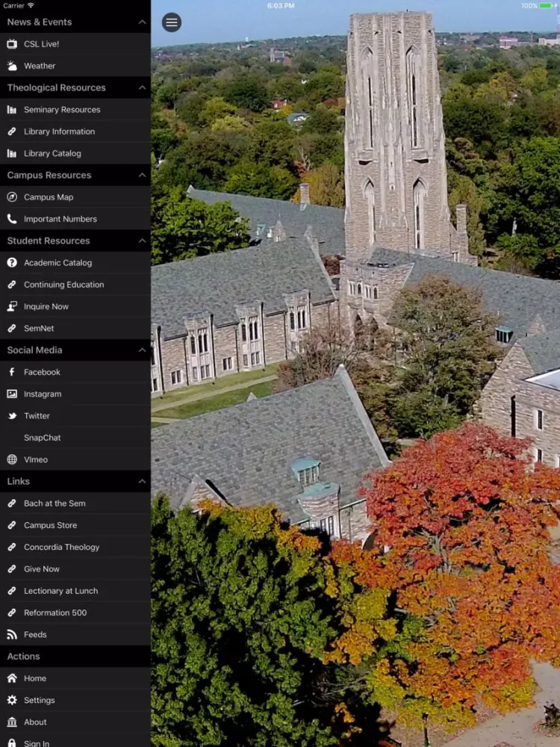The width and height of the screenshot is (560, 747).
Task: Click the Feeds RSS icon
Action: point(12,634)
